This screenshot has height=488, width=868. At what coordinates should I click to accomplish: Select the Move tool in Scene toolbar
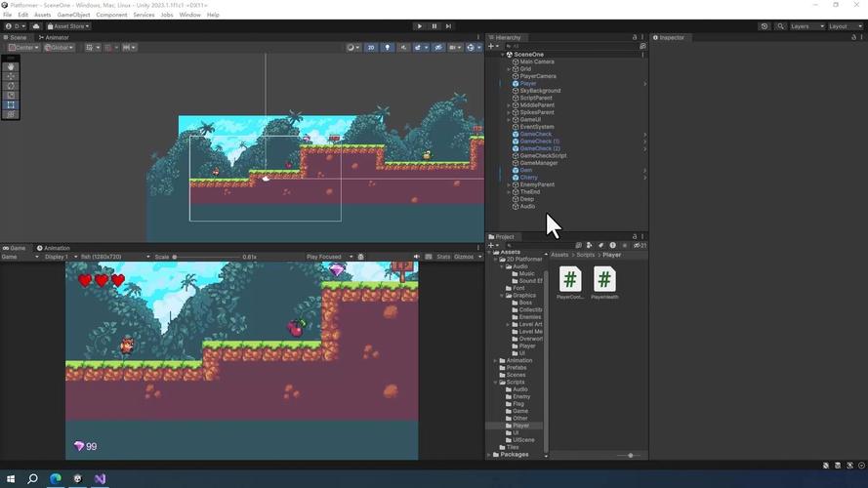click(11, 76)
